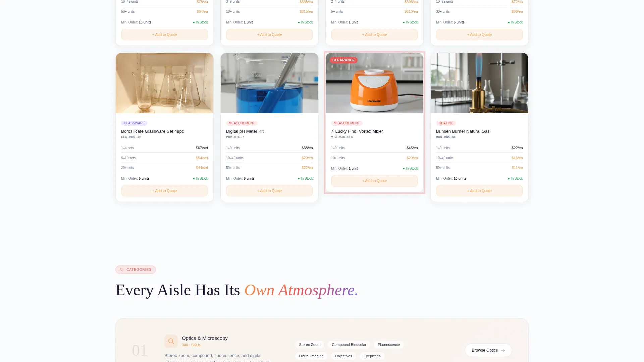644x362 pixels.
Task: Open Borosilicate Glassware Set 48pc title
Action: tap(152, 131)
